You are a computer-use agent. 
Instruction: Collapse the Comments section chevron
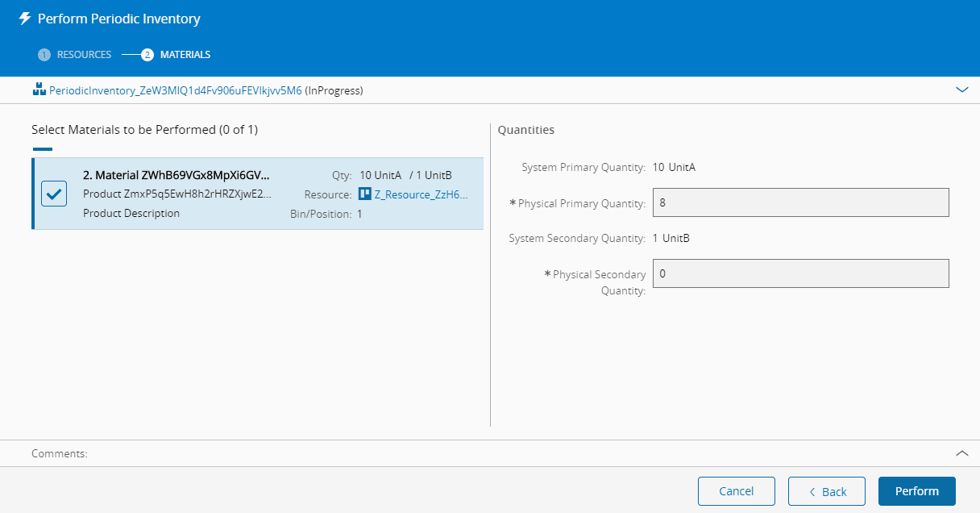pyautogui.click(x=961, y=453)
